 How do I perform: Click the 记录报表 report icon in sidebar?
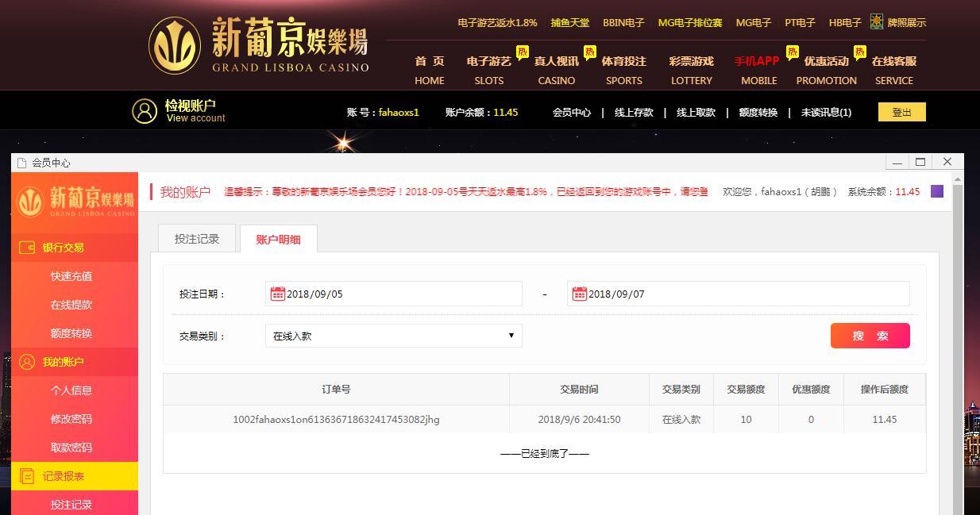[x=27, y=476]
